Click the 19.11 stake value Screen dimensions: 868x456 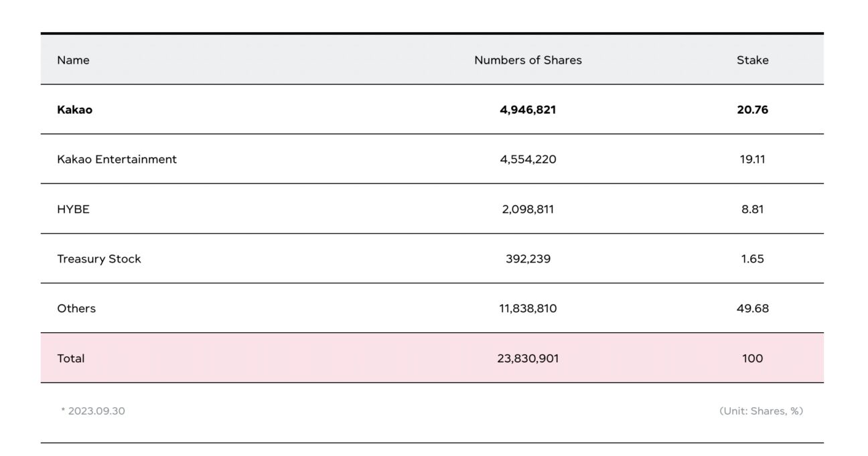pos(752,159)
